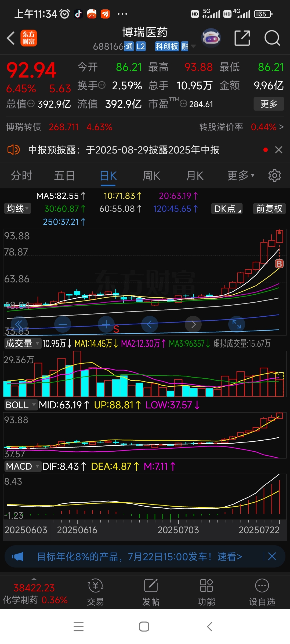
Task: Tap current price 92.94
Action: coord(31,70)
